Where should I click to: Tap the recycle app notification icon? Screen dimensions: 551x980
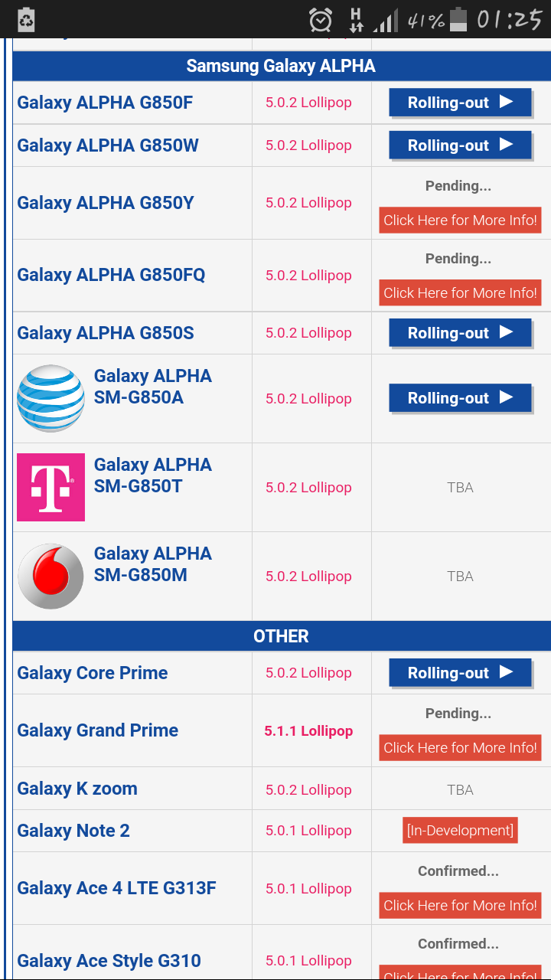[26, 19]
